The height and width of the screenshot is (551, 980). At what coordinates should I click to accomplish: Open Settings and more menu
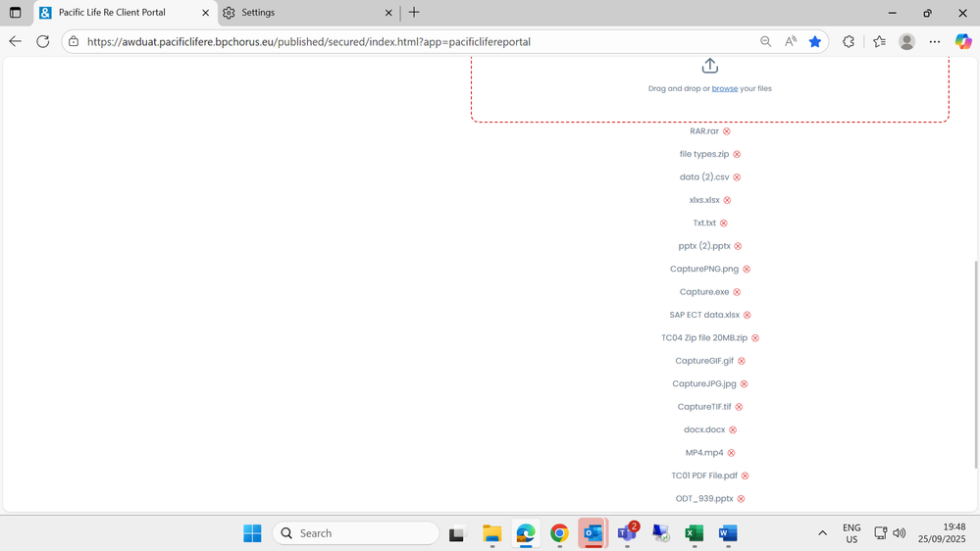[934, 42]
